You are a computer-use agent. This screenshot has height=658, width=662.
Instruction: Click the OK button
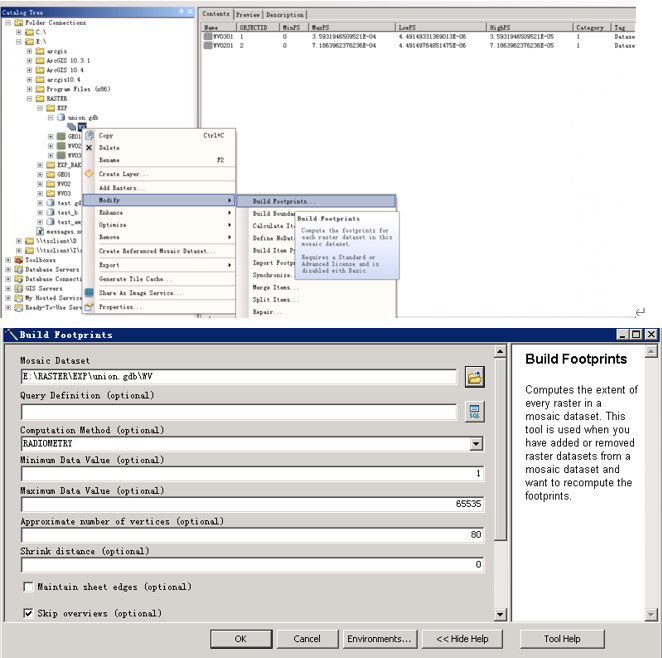(x=241, y=639)
